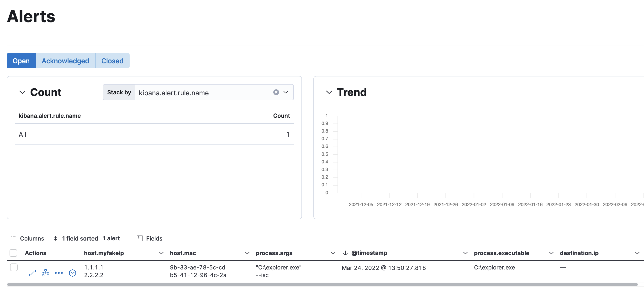
Task: Select the Closed alerts tab
Action: tap(112, 60)
